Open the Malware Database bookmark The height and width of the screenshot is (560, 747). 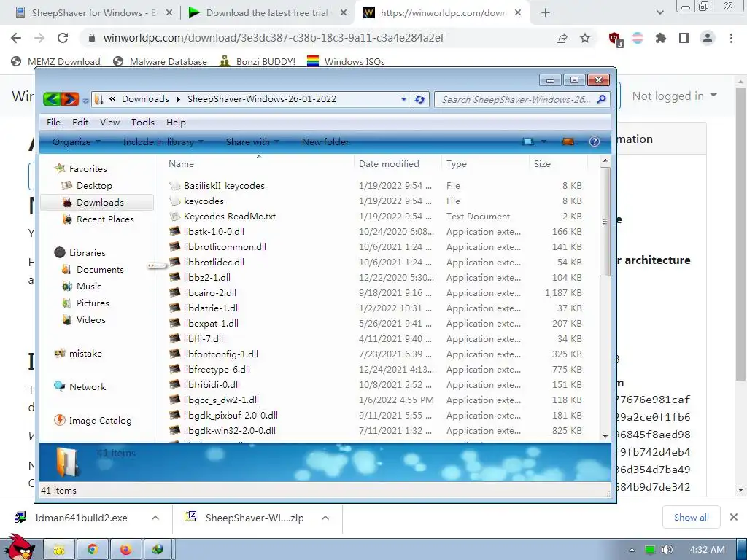pos(160,61)
